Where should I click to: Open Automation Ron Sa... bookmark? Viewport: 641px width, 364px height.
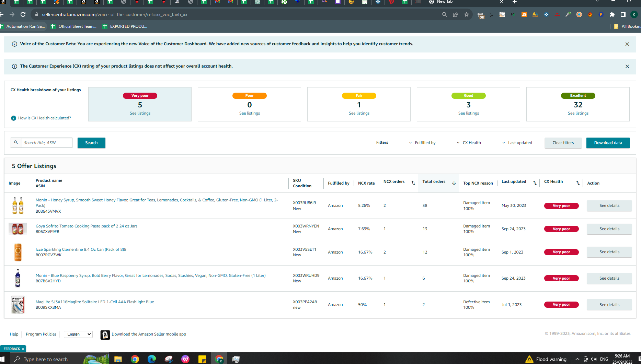pyautogui.click(x=23, y=26)
